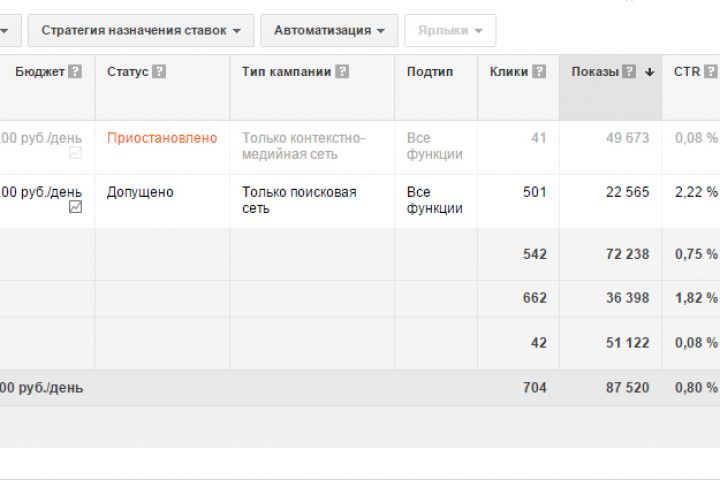Click Подтип column header
720x480 pixels.
(430, 72)
